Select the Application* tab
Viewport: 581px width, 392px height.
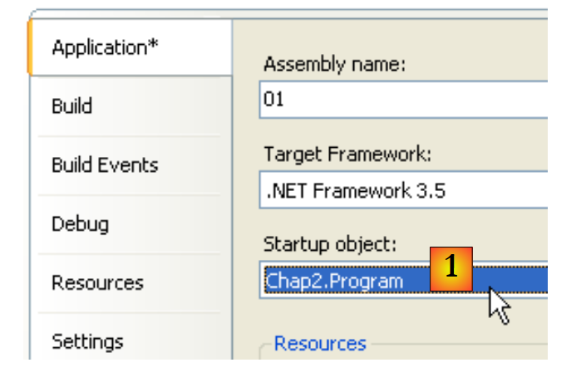coord(105,47)
